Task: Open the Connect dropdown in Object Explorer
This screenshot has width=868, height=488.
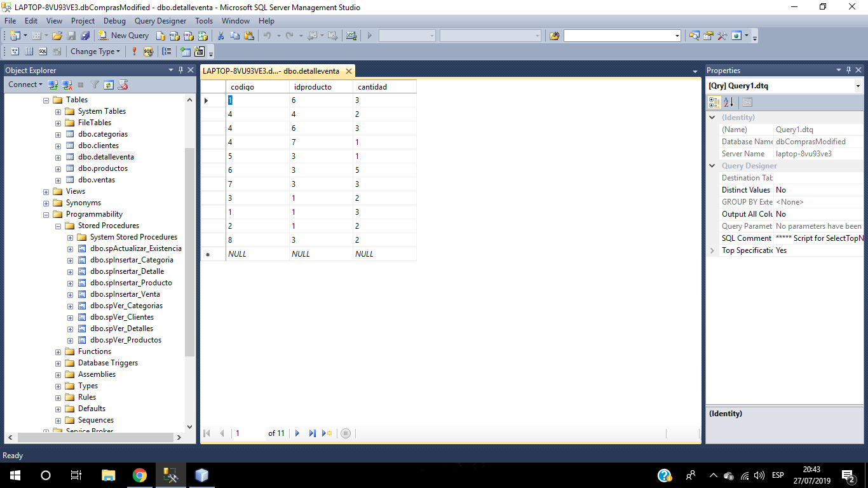Action: (x=25, y=85)
